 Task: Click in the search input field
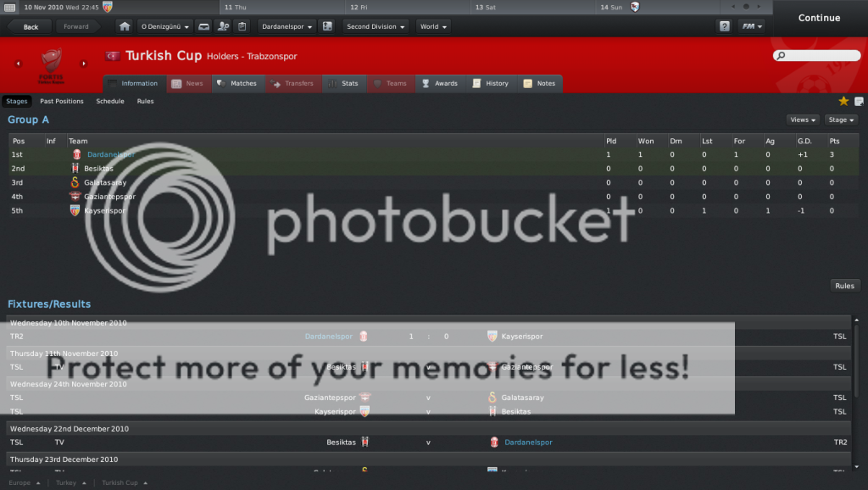[817, 55]
